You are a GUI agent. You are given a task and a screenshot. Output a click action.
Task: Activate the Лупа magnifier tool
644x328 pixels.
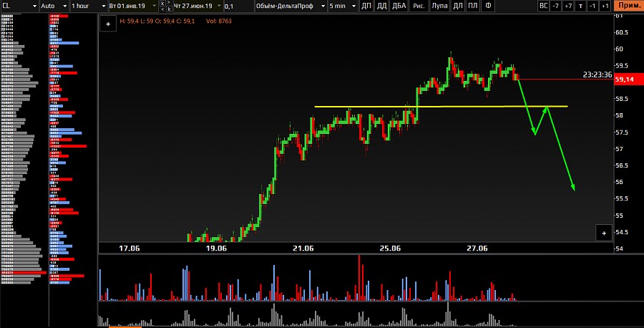(x=439, y=6)
